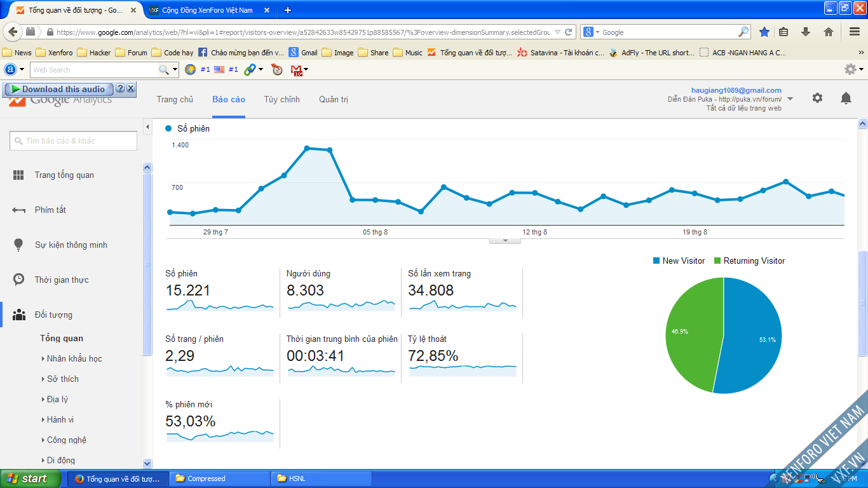Open the HSNL folder taskbar button
This screenshot has height=488, width=868.
click(x=322, y=478)
